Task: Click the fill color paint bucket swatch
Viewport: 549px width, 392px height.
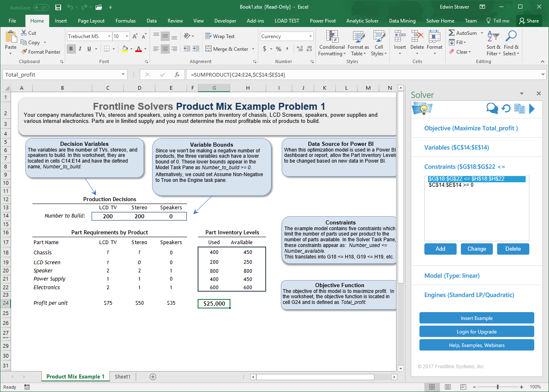Action: [125, 49]
